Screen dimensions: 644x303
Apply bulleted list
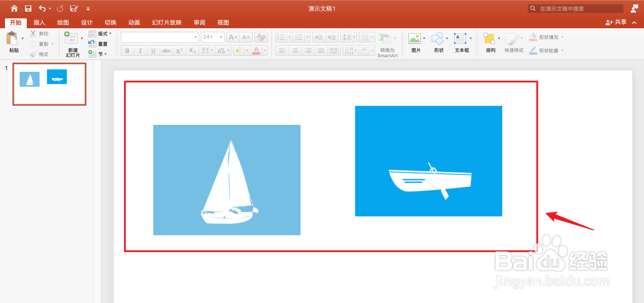[281, 37]
